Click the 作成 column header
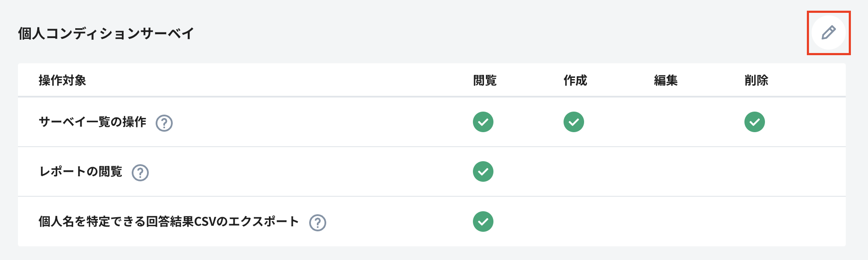868x260 pixels. [x=576, y=80]
